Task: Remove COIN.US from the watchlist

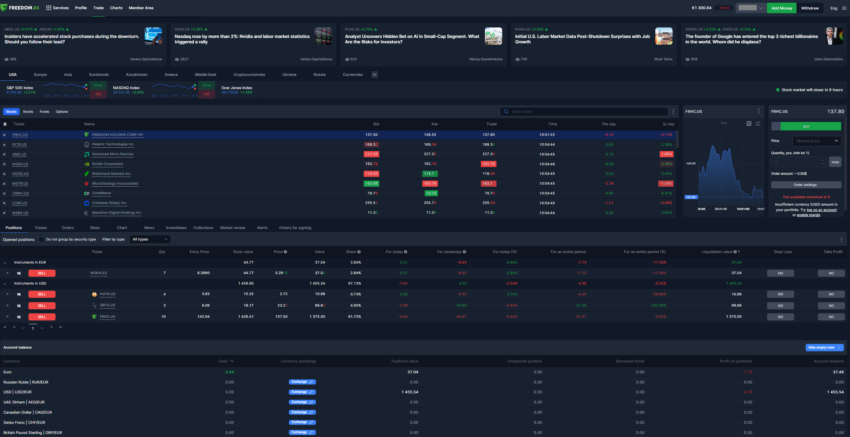Action: point(4,203)
